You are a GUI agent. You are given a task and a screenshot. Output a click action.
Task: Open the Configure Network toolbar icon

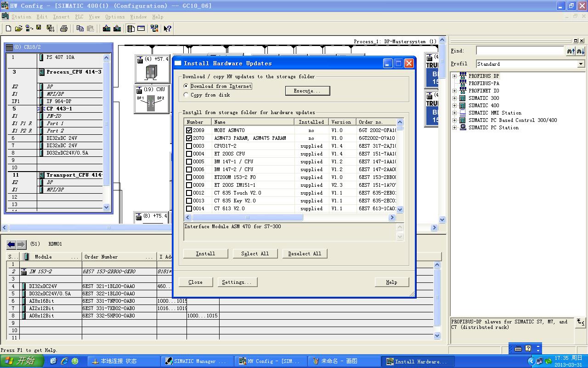click(x=155, y=29)
